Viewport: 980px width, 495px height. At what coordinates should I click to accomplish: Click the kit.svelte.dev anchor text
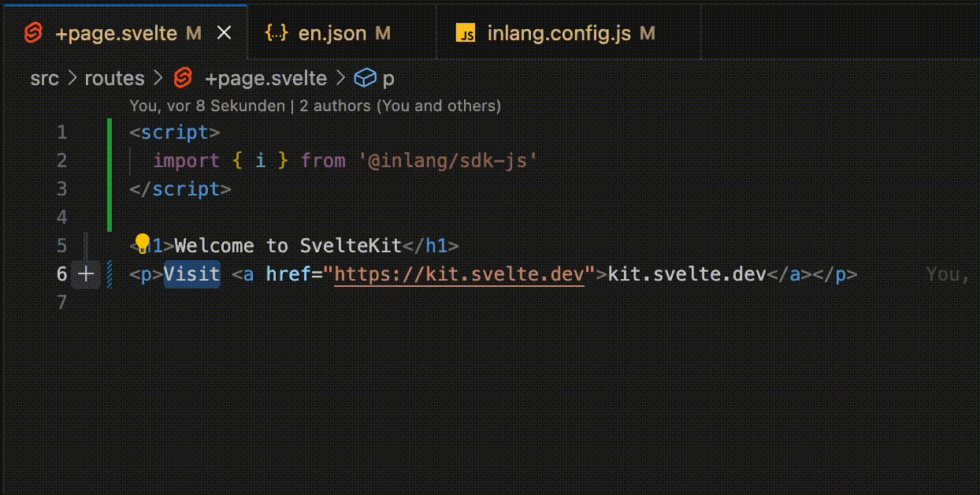687,274
